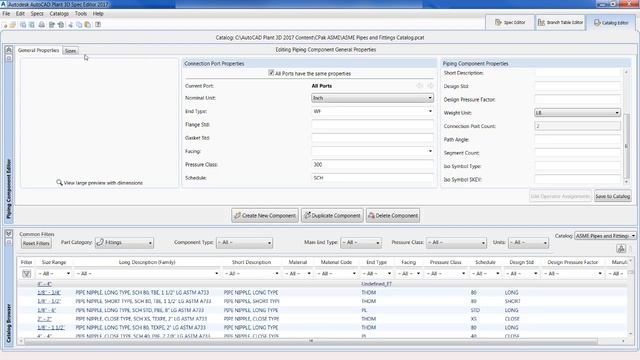Click the small square icon below the editor pin
640x360 pixels.
point(9,58)
